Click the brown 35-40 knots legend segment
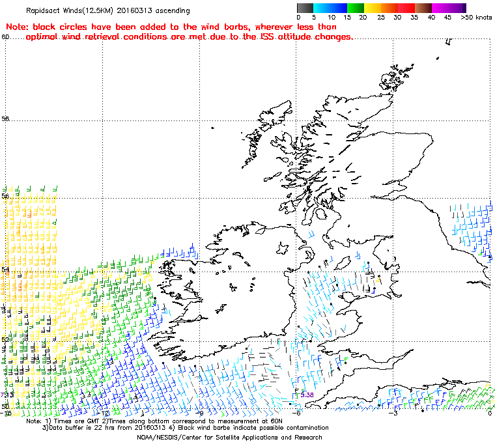 423,8
